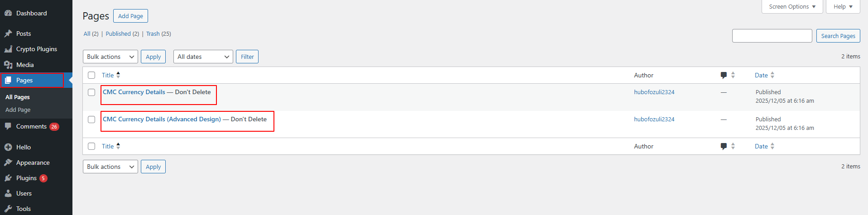Open CMC Currency Details (Advanced Design) page link
868x215 pixels.
pyautogui.click(x=162, y=119)
